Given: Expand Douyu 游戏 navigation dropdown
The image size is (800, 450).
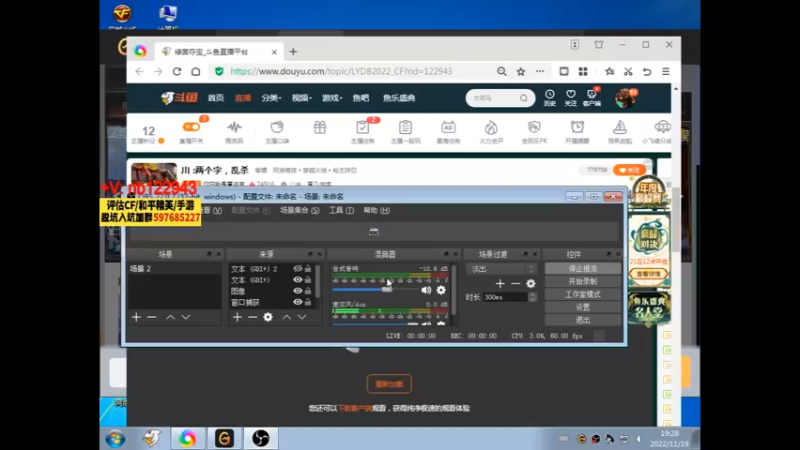Looking at the screenshot, I should click(x=332, y=98).
